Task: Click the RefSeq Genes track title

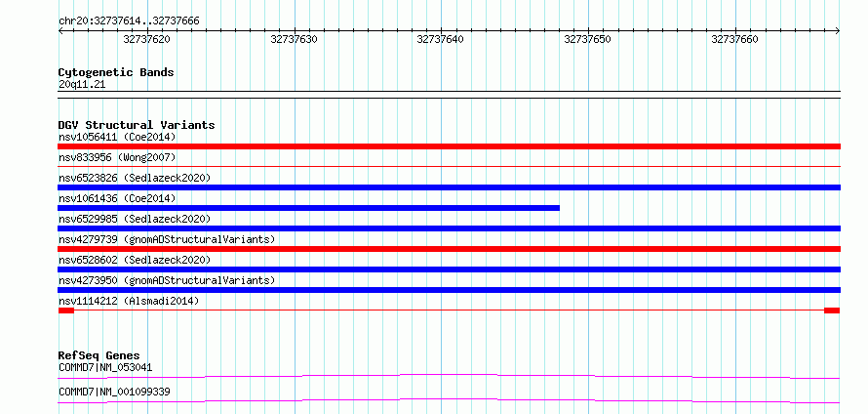Action: 99,355
